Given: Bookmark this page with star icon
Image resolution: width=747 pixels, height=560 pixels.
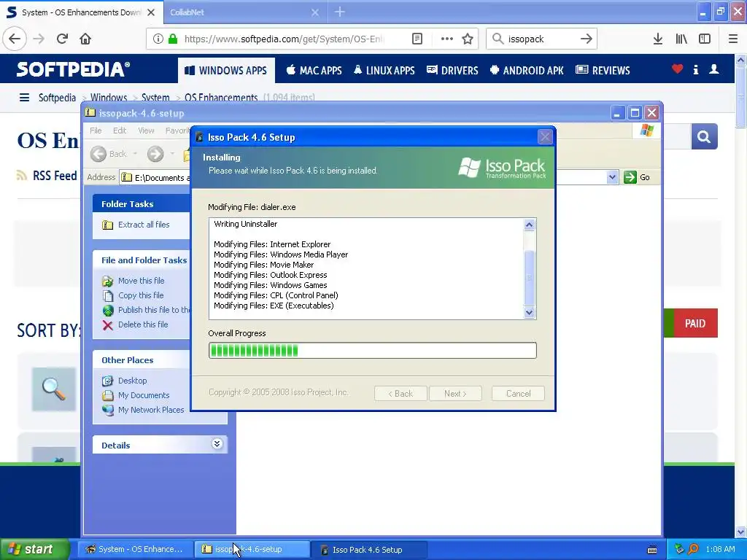Looking at the screenshot, I should click(x=468, y=39).
